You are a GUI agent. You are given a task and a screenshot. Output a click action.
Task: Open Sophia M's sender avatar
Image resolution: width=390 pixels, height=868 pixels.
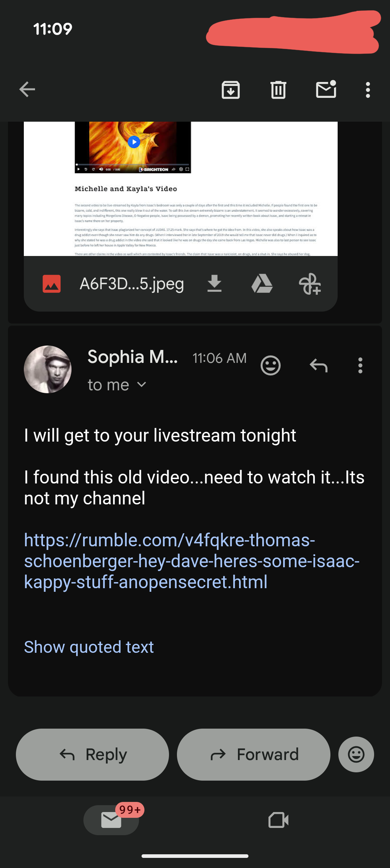coord(48,369)
